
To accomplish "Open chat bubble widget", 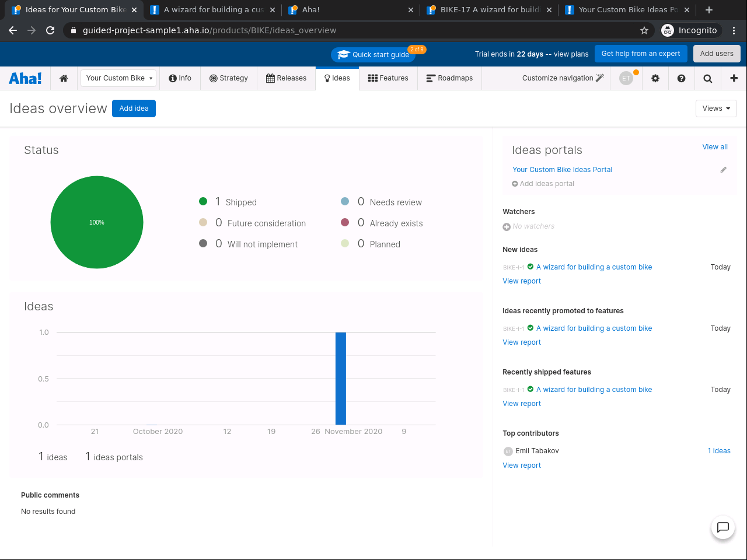I will tap(722, 527).
